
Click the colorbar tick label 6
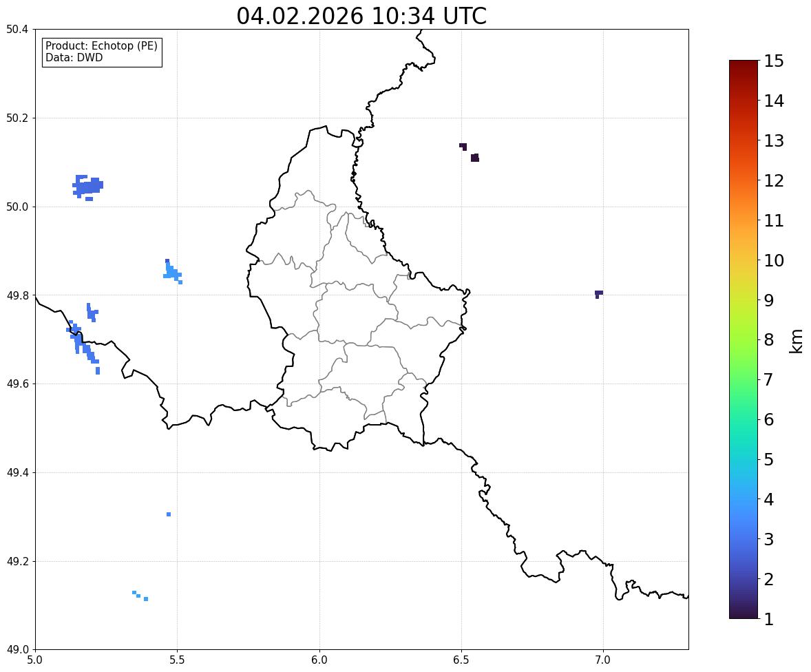point(769,419)
